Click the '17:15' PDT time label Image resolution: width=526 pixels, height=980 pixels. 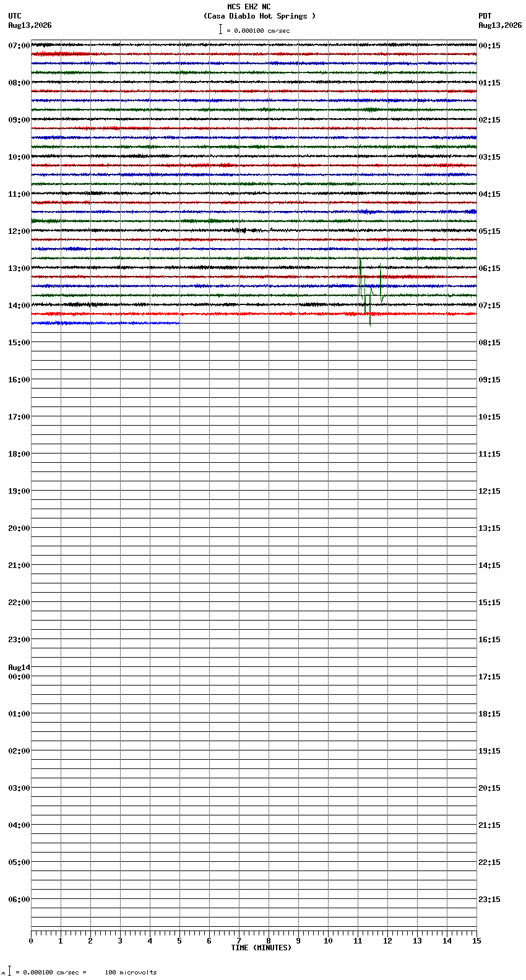pos(489,677)
